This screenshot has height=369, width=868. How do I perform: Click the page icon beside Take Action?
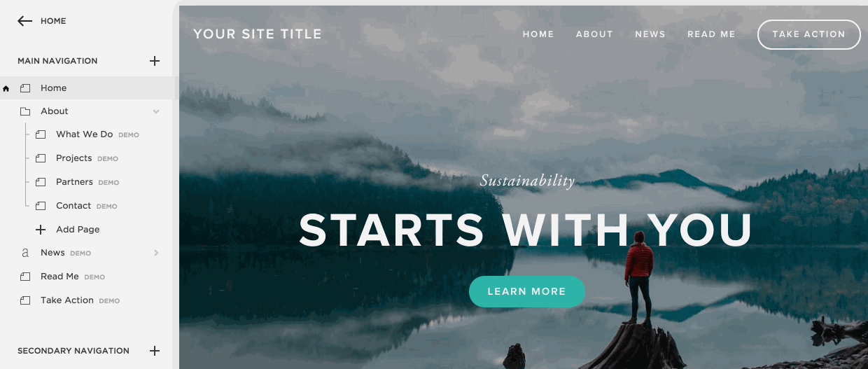click(x=25, y=300)
